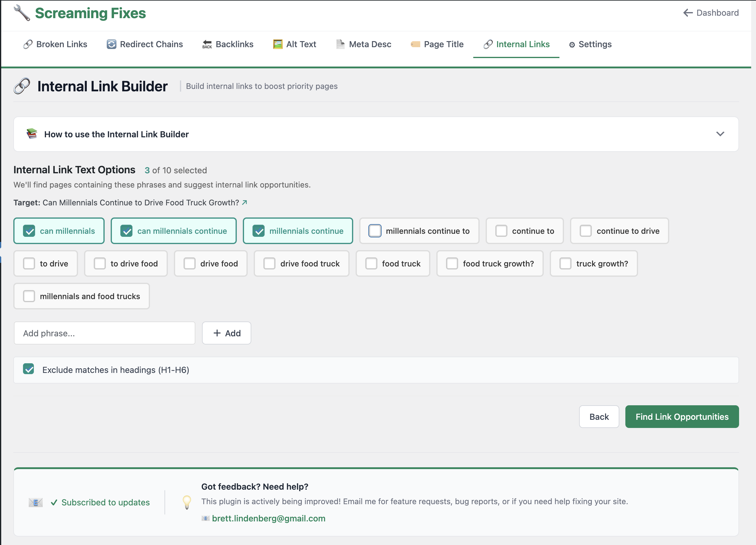Open the target article via the external link arrow
Image resolution: width=756 pixels, height=545 pixels.
pos(244,202)
